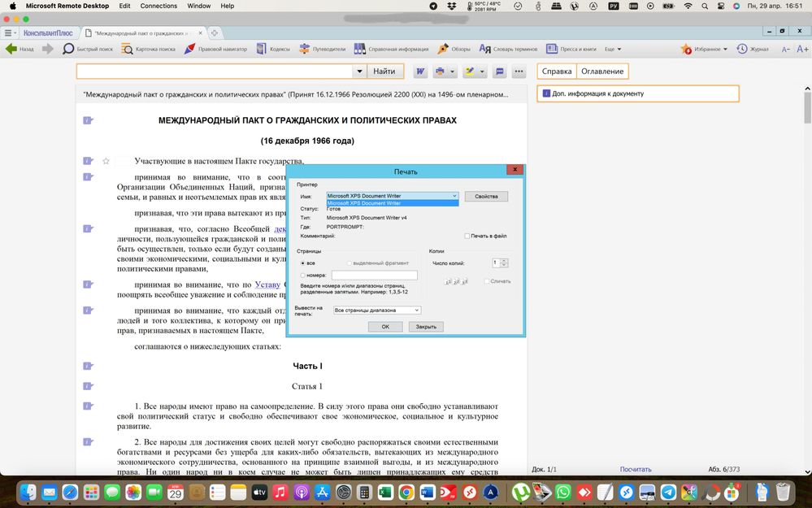Image resolution: width=812 pixels, height=508 pixels.
Task: Expand the search field history dropdown arrow
Action: pos(359,72)
